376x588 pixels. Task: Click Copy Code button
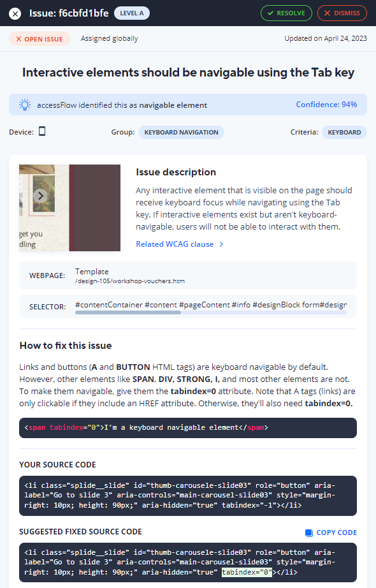[x=331, y=533]
